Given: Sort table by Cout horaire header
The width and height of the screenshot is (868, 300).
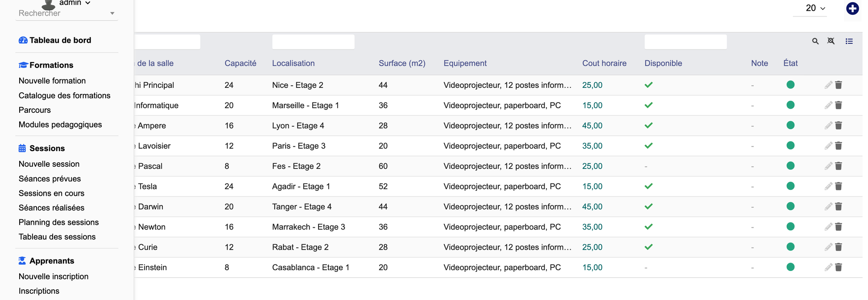Looking at the screenshot, I should click(604, 63).
